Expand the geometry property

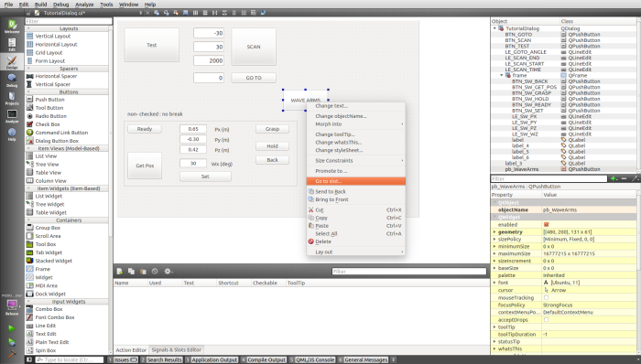pos(494,231)
